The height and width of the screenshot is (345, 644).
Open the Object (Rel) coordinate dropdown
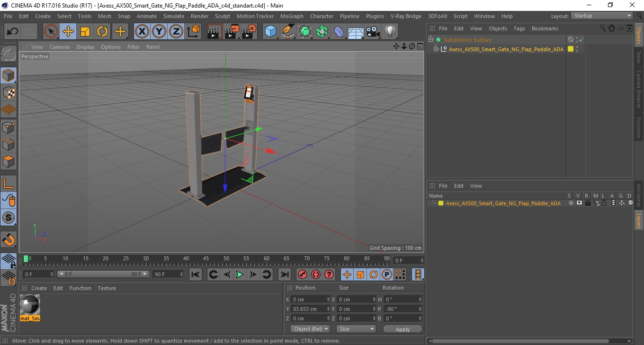311,329
